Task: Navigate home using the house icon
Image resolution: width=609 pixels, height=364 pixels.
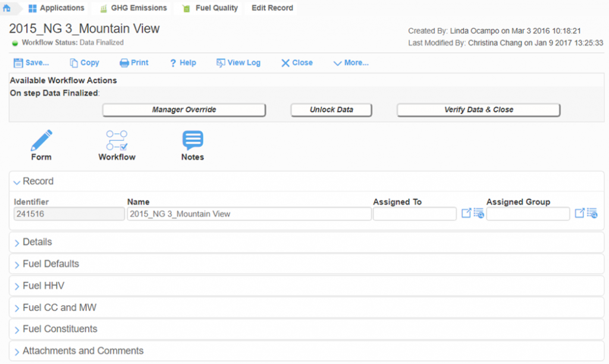Action: coord(6,8)
